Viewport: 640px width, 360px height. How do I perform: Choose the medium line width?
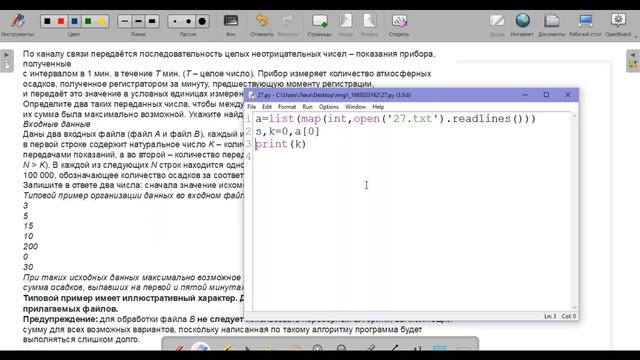(138, 21)
